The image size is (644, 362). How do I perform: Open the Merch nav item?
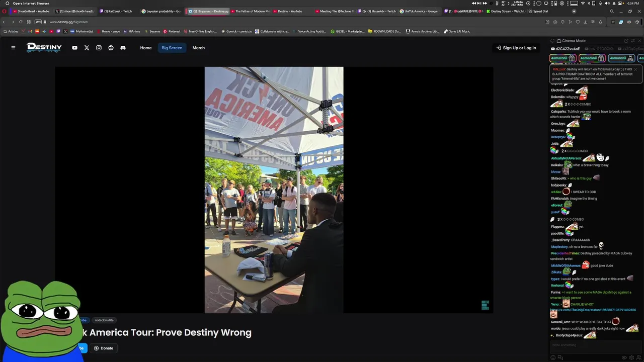[x=198, y=48]
